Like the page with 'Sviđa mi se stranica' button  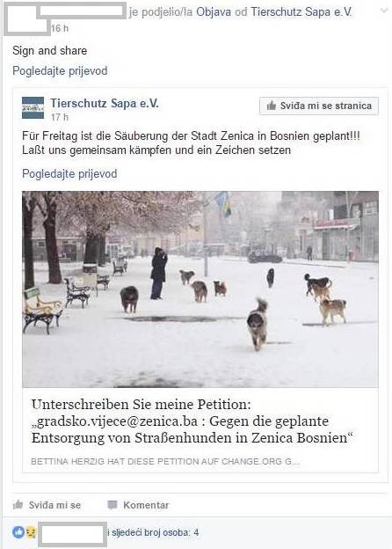click(319, 106)
